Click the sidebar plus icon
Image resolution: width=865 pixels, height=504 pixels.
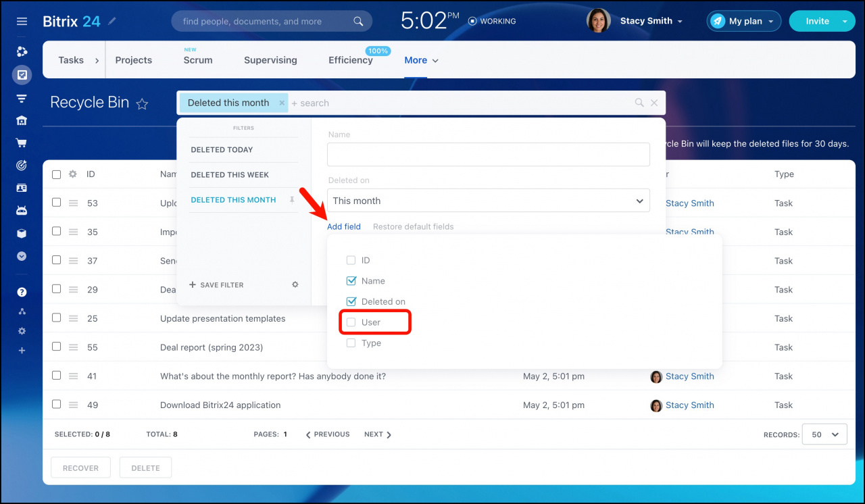(x=22, y=351)
